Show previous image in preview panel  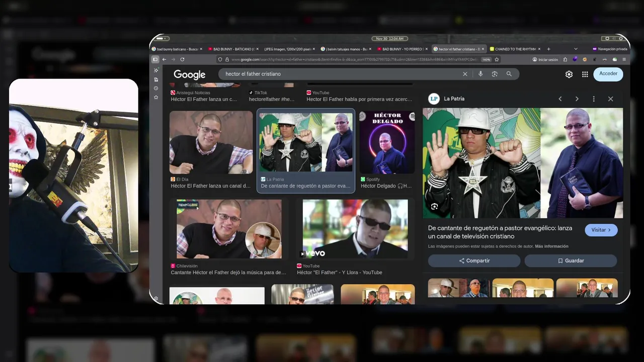tap(560, 99)
